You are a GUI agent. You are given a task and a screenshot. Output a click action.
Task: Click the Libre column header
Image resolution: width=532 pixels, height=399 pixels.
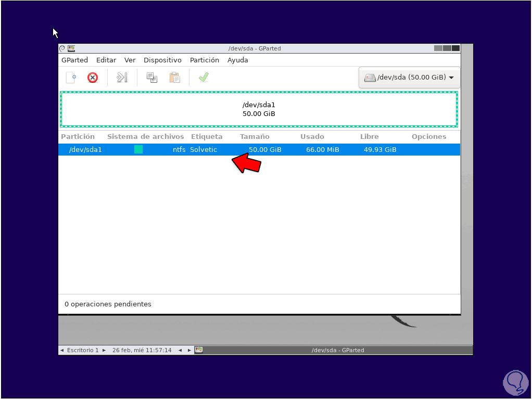[x=369, y=137]
